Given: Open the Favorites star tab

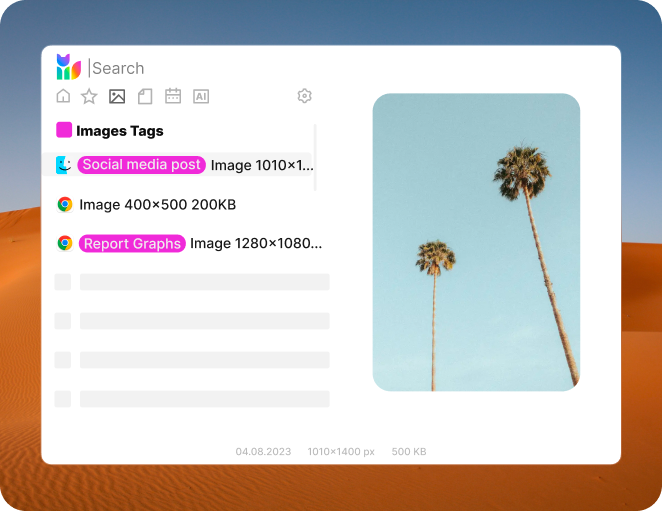Looking at the screenshot, I should tap(89, 96).
